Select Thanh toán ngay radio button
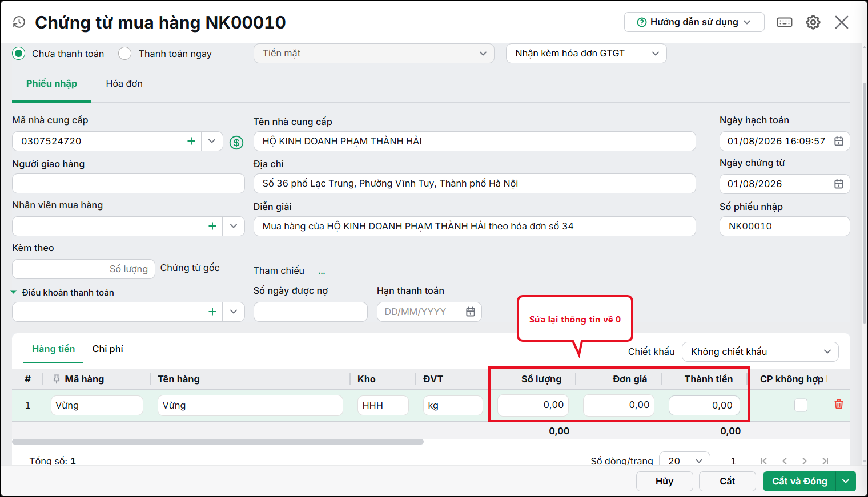 (x=124, y=54)
